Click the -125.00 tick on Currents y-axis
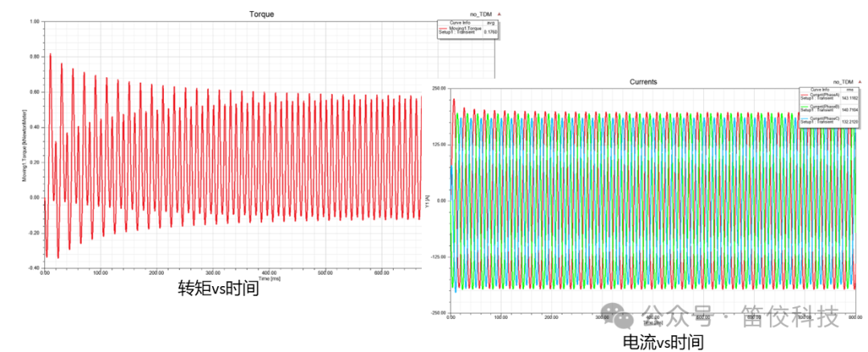Screen dimensions: 868x352 (x=437, y=256)
